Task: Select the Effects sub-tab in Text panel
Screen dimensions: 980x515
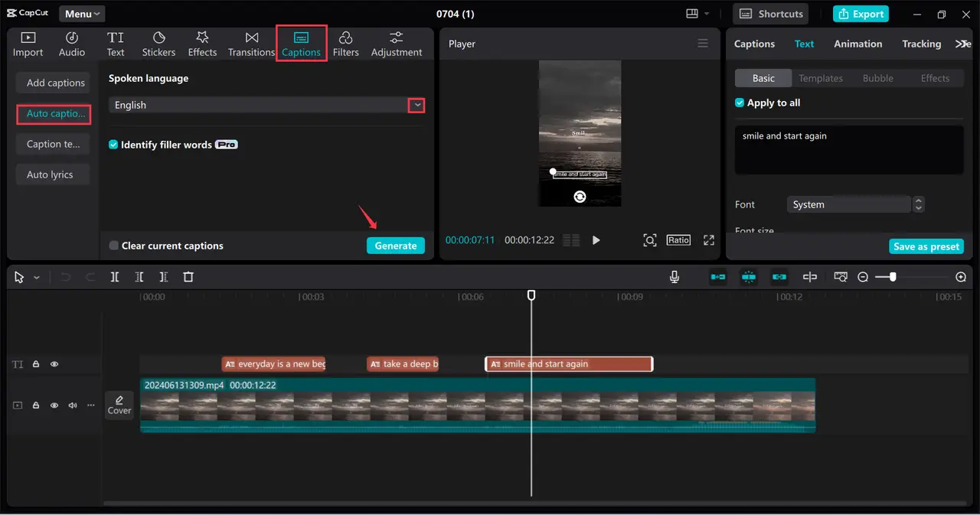Action: click(935, 78)
